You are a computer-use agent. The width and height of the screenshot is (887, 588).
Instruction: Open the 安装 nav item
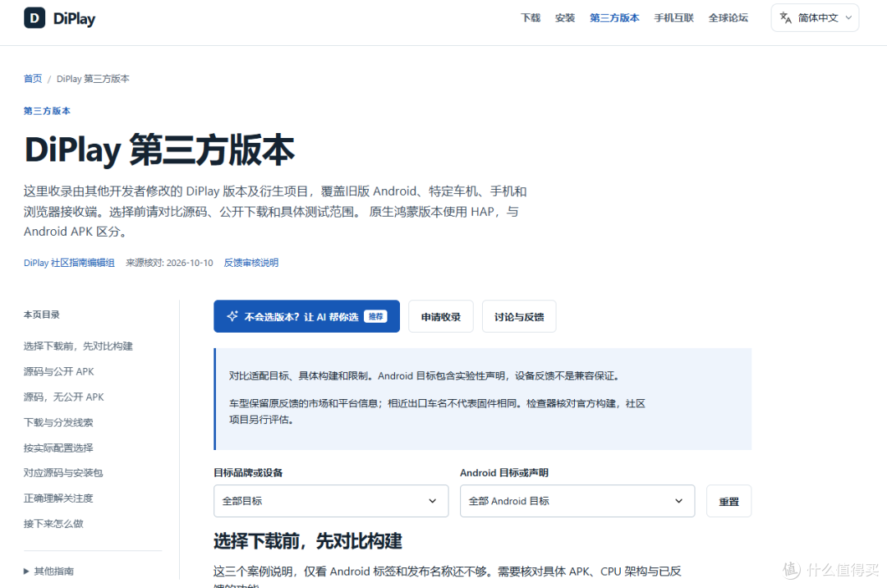pos(564,18)
